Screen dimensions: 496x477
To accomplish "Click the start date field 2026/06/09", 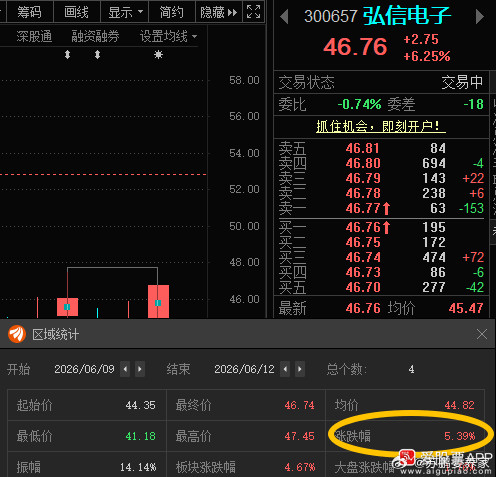I will click(84, 369).
